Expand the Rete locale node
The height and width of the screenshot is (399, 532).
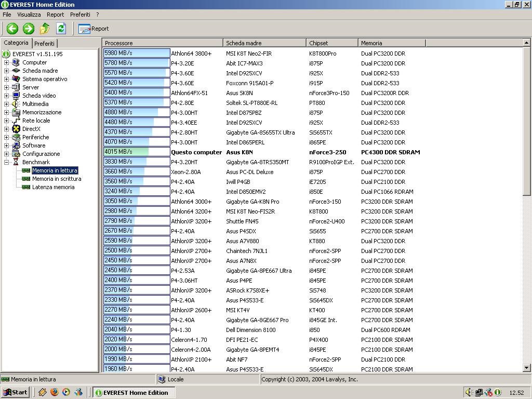click(x=6, y=121)
